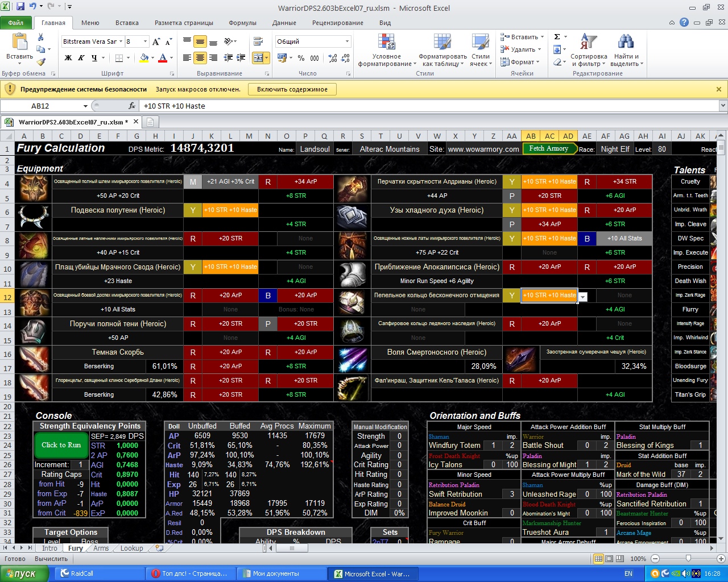Switch to the Вставка ribbon tab
Viewport: 728px width, 582px height.
[127, 23]
